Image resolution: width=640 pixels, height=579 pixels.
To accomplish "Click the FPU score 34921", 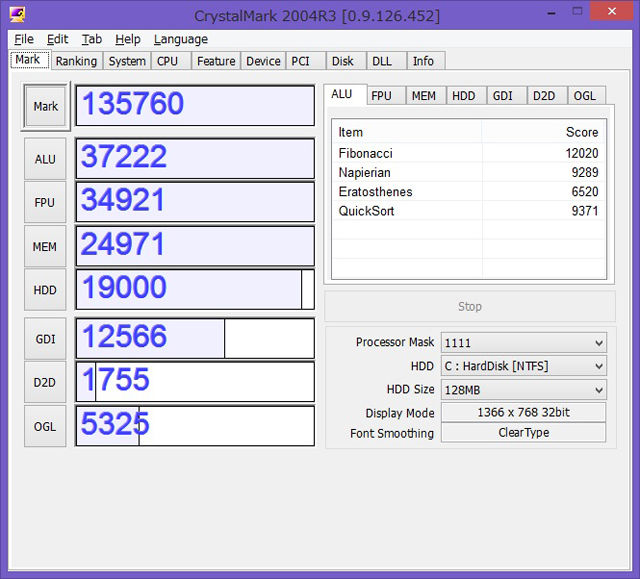I will click(x=195, y=202).
